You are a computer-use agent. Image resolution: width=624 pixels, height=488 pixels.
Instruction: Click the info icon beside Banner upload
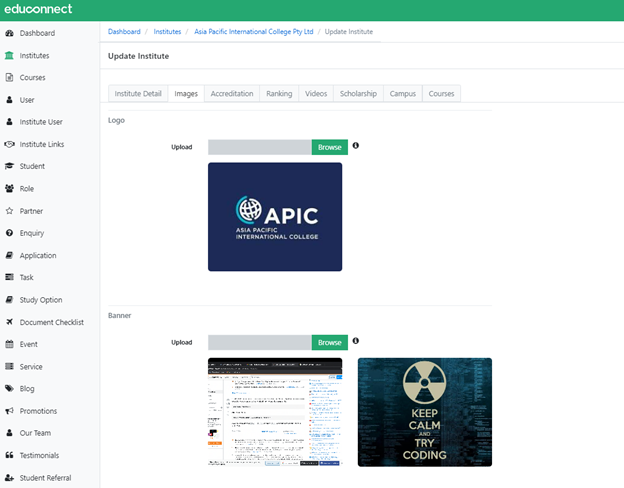(x=356, y=341)
